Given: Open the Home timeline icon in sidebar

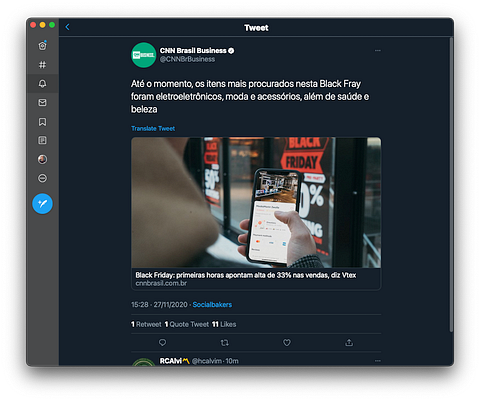Looking at the screenshot, I should coord(42,46).
